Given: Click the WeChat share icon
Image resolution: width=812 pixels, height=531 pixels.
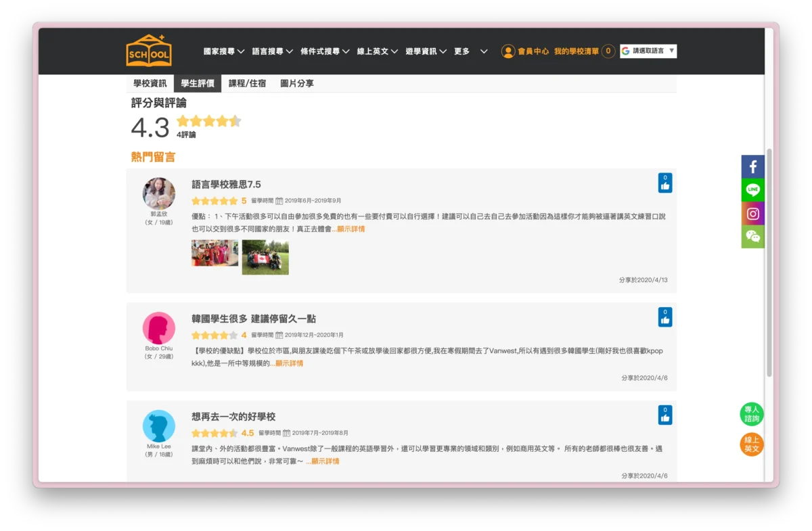Looking at the screenshot, I should (x=752, y=236).
